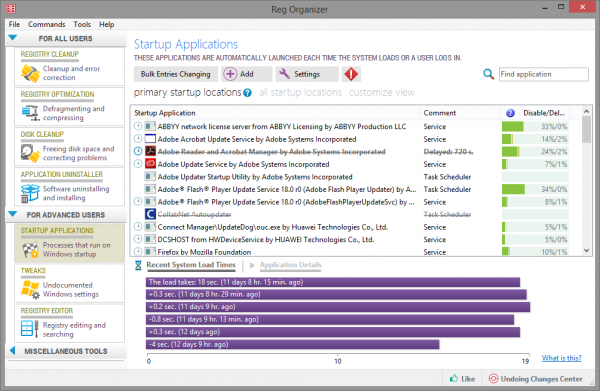This screenshot has height=391, width=600.
Task: Click the red Adobe Update Service app icon
Action: click(150, 164)
